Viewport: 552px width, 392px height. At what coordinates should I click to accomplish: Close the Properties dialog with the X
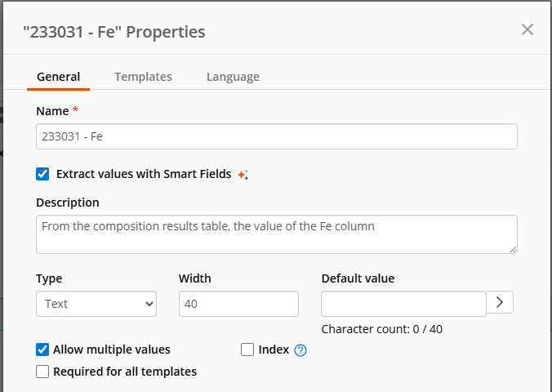(528, 30)
